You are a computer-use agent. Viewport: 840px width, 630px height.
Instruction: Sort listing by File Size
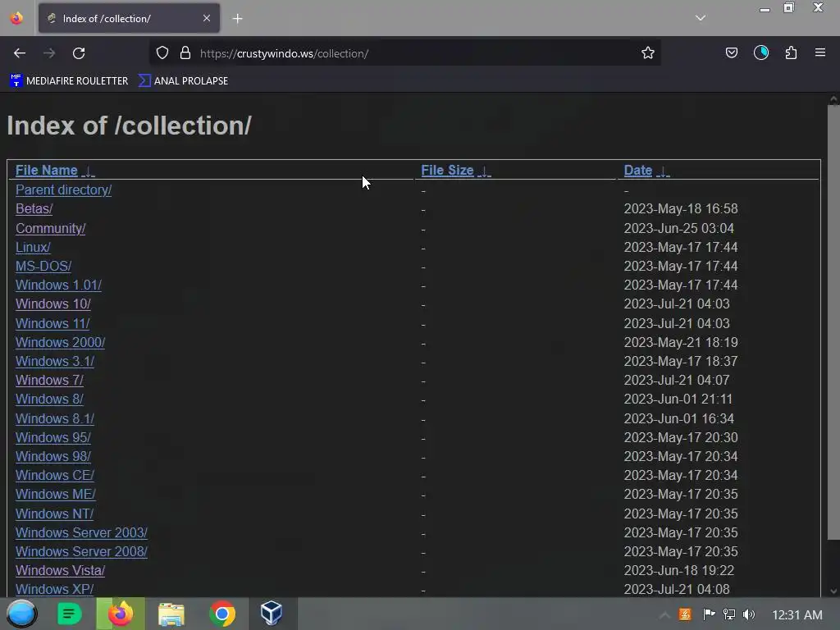pyautogui.click(x=447, y=171)
